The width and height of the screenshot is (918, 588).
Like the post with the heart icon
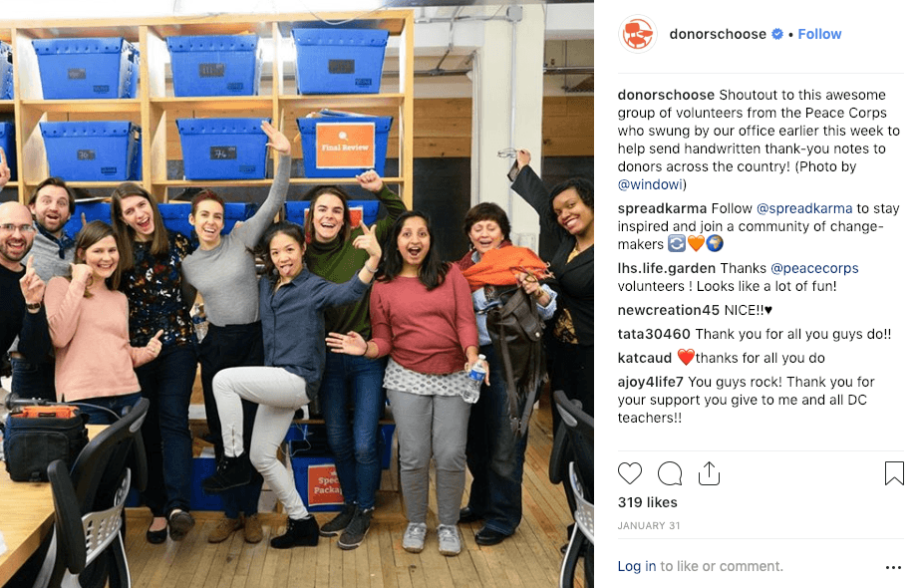[x=630, y=473]
